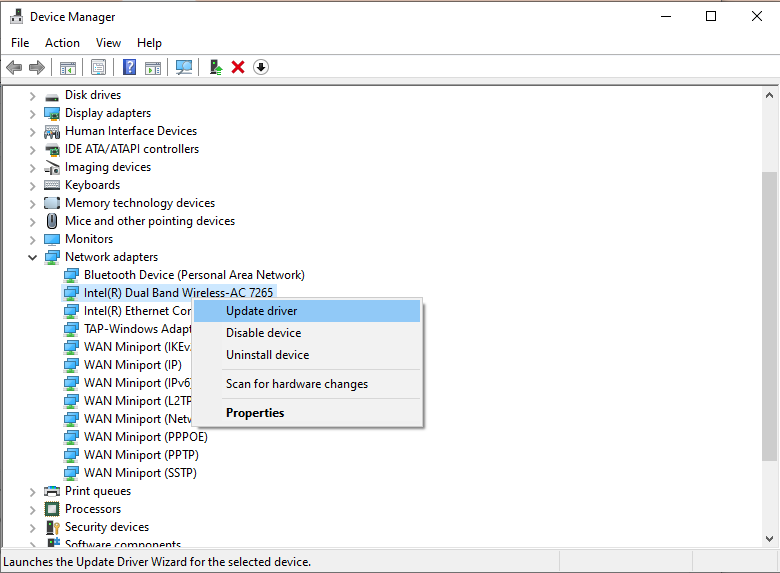Choose Uninstall device from context menu
This screenshot has height=573, width=780.
click(x=307, y=355)
